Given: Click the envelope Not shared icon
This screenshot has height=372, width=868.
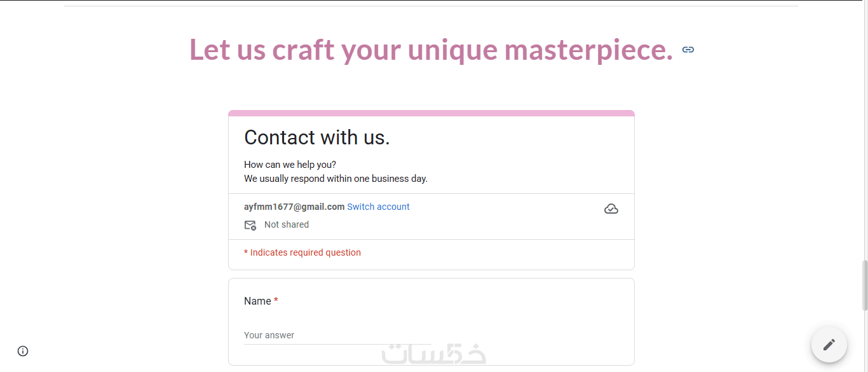Looking at the screenshot, I should (x=250, y=225).
